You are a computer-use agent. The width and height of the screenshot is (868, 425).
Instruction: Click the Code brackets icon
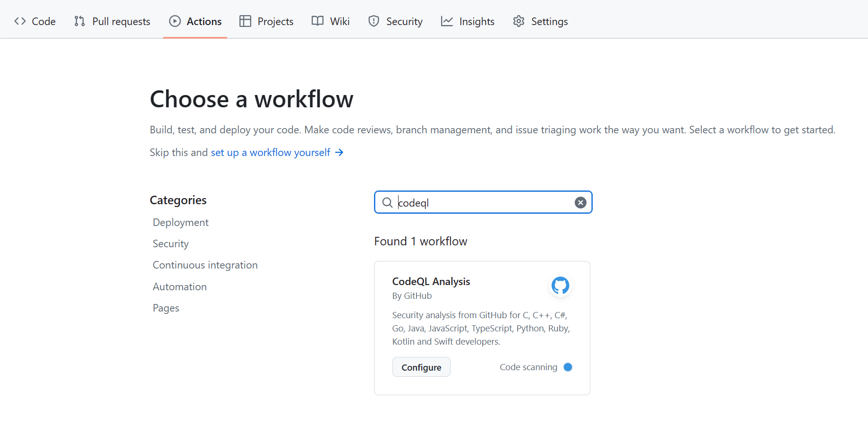20,21
